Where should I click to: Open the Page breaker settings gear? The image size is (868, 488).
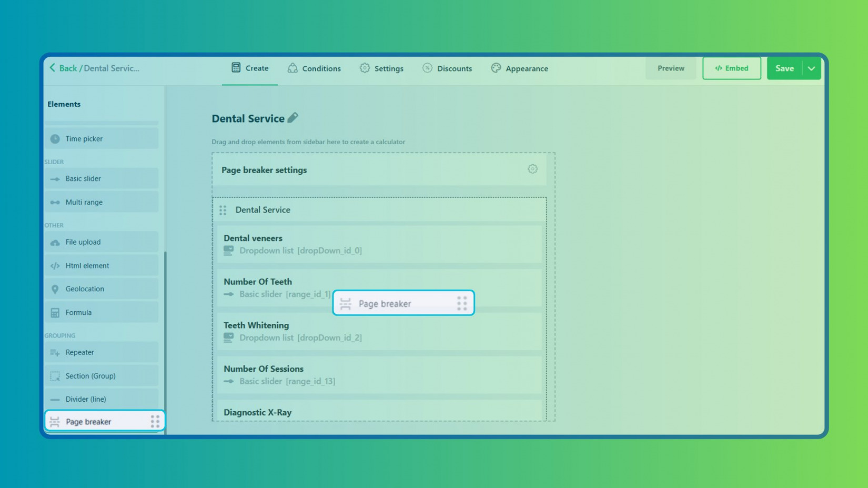(532, 169)
